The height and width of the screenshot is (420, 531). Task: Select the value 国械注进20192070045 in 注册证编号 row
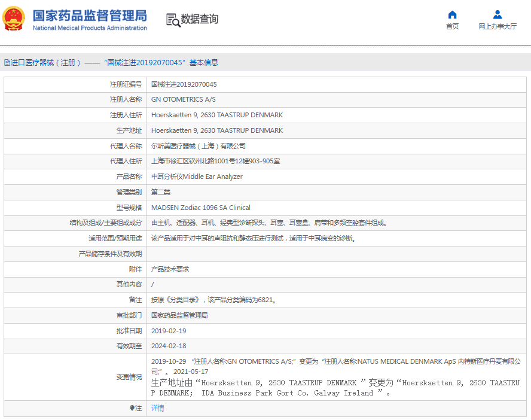(184, 84)
